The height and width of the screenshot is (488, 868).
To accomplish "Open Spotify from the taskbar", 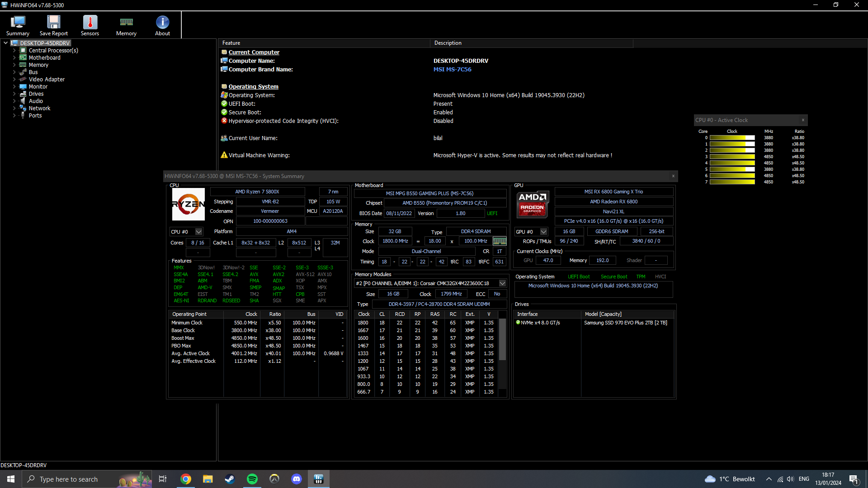I will tap(252, 479).
